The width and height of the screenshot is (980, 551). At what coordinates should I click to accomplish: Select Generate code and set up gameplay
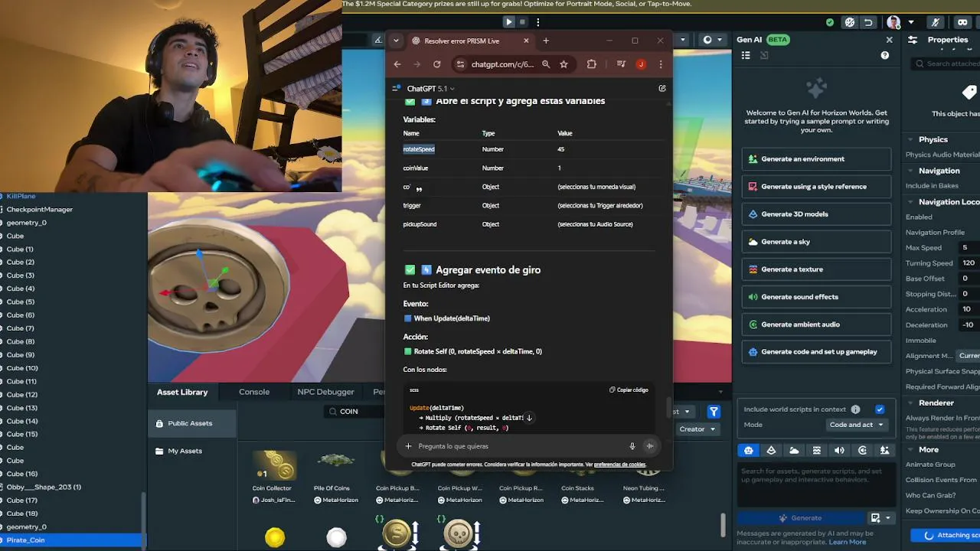pyautogui.click(x=816, y=352)
